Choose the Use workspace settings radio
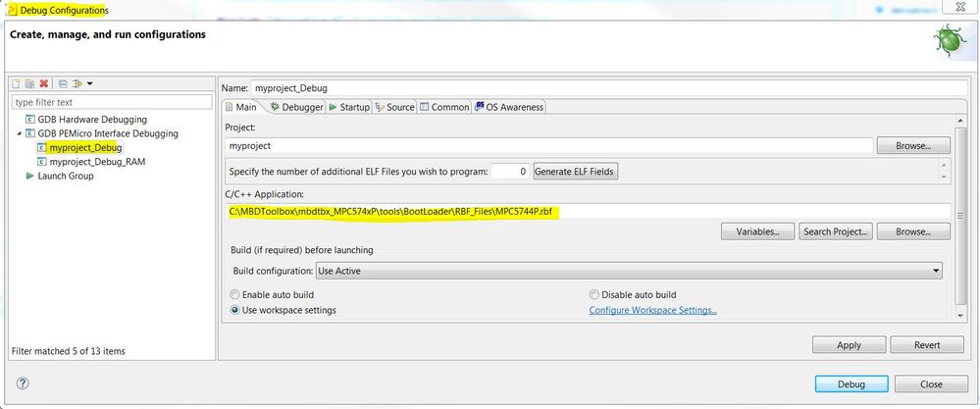 (234, 310)
